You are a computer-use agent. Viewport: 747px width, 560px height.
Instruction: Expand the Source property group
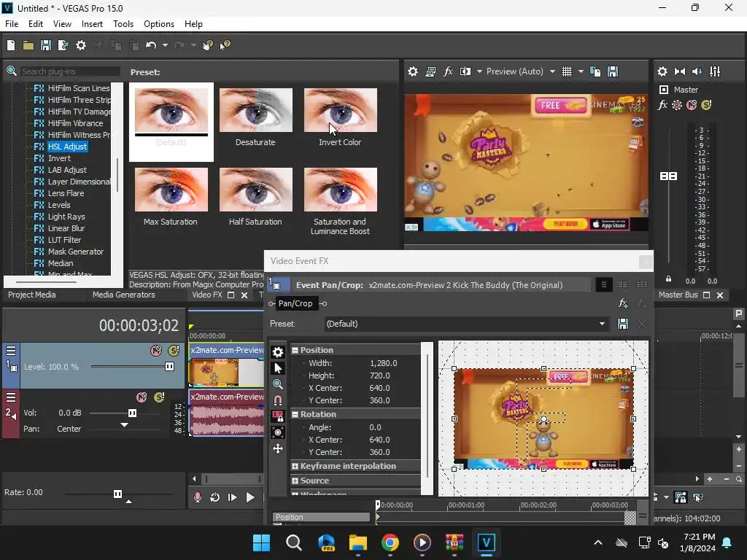295,481
